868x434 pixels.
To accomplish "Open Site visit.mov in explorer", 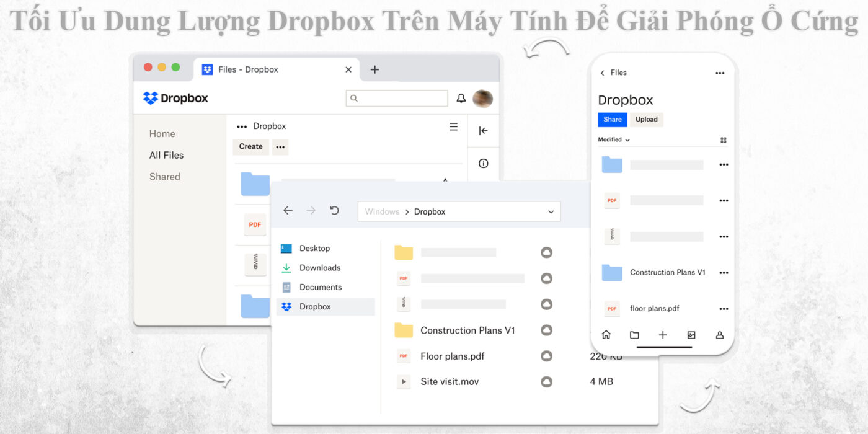I will pyautogui.click(x=449, y=382).
